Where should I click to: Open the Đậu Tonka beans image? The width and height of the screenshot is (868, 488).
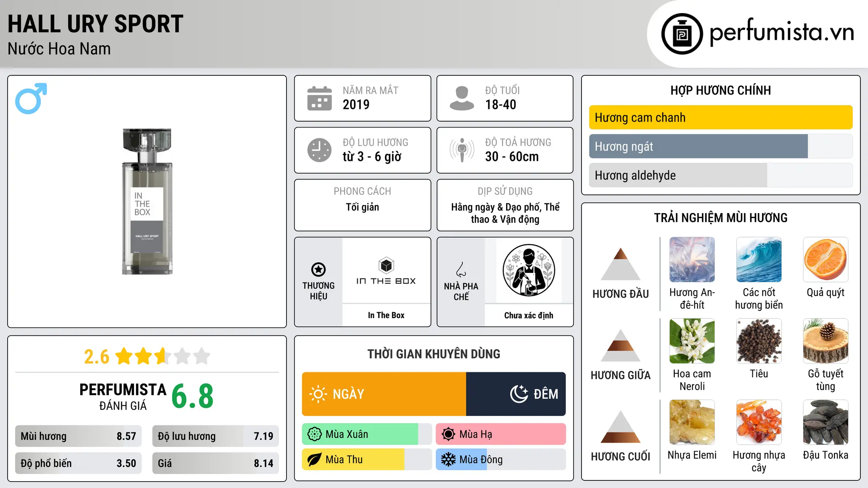[826, 422]
